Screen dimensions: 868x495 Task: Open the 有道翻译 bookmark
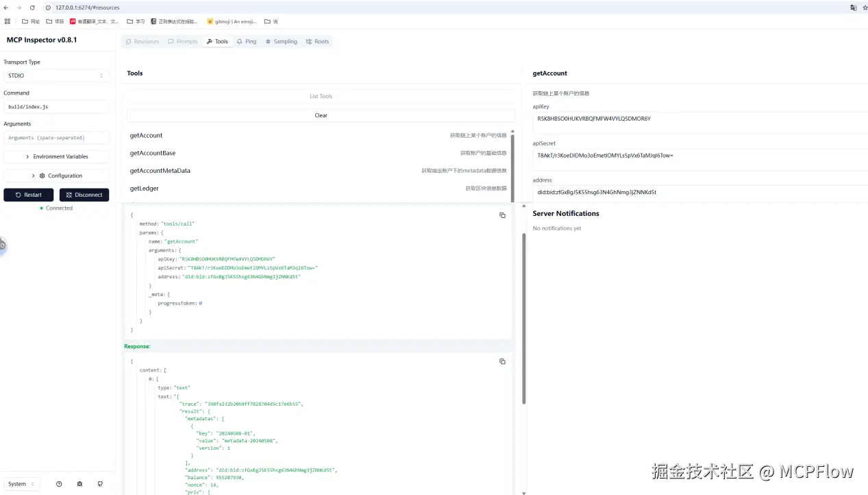(95, 21)
